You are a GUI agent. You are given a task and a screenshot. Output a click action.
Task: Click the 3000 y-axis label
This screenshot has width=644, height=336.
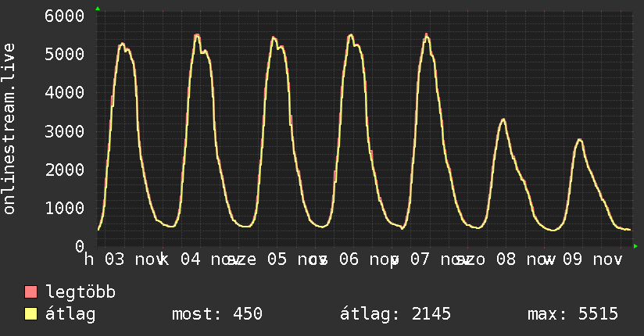coord(65,132)
